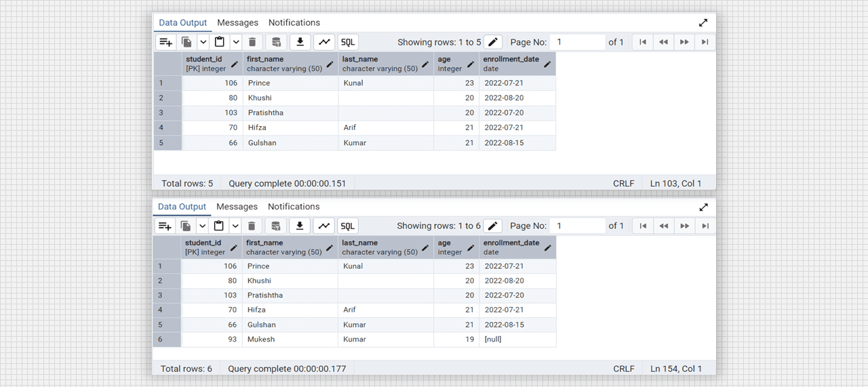Open graph visualiser in the 6-row panel
The image size is (868, 387).
(324, 226)
